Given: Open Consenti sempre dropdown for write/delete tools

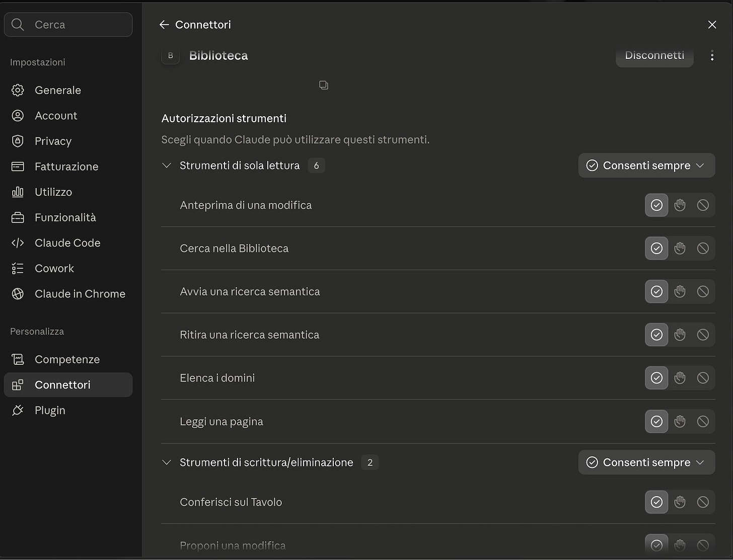Looking at the screenshot, I should [x=646, y=462].
